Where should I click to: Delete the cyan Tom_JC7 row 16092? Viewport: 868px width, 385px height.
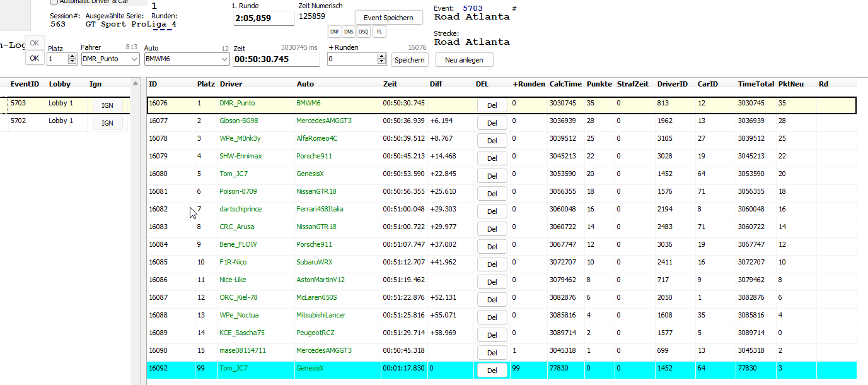(x=492, y=370)
